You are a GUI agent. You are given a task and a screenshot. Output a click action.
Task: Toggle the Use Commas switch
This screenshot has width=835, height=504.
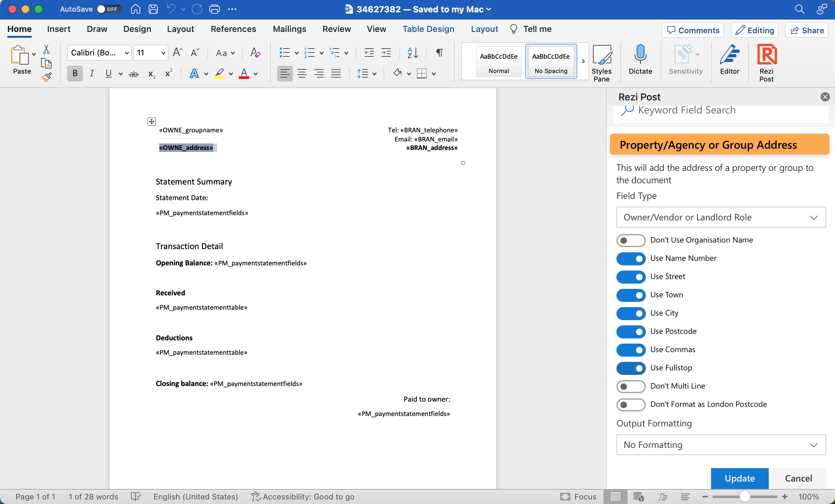click(x=631, y=350)
